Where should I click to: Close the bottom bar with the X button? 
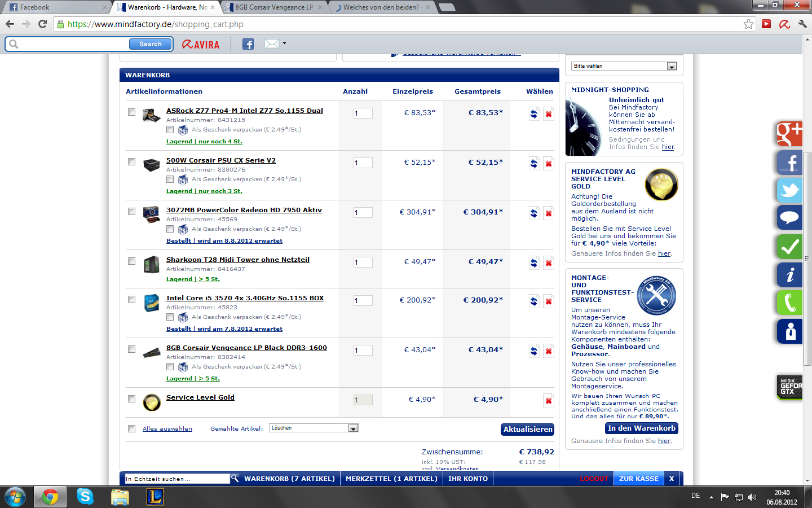[x=672, y=479]
